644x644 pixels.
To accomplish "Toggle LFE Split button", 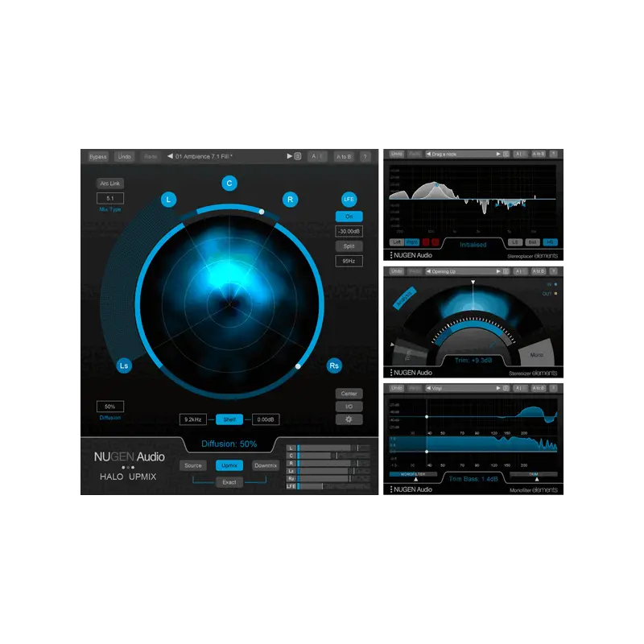I will 349,246.
